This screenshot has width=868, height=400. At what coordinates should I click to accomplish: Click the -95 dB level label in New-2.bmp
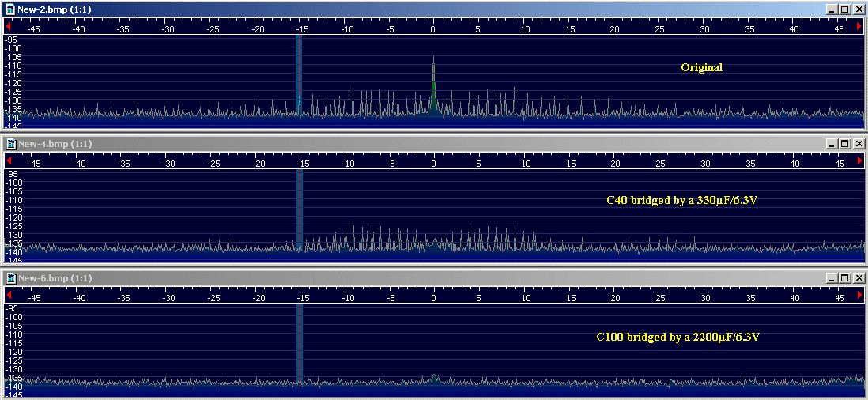(x=12, y=40)
